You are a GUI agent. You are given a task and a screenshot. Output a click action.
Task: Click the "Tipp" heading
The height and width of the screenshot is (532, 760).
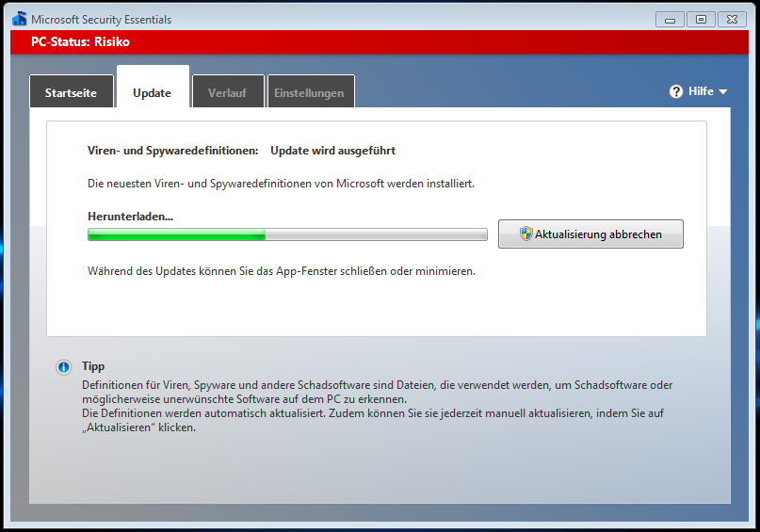[x=93, y=366]
